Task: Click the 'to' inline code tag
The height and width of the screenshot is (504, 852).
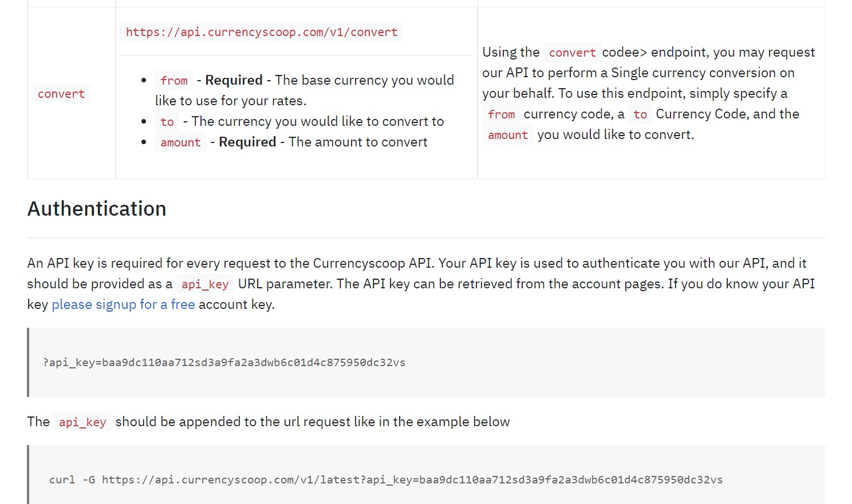Action: coord(166,121)
